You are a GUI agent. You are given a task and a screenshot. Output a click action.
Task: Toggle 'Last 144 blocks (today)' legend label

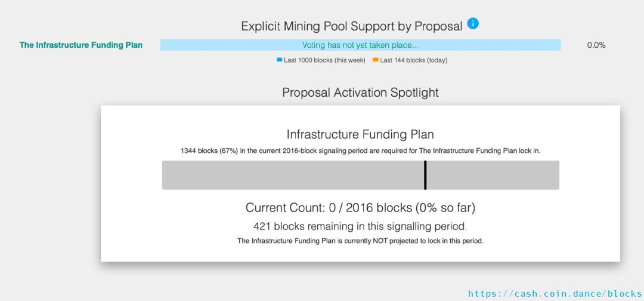coord(413,60)
